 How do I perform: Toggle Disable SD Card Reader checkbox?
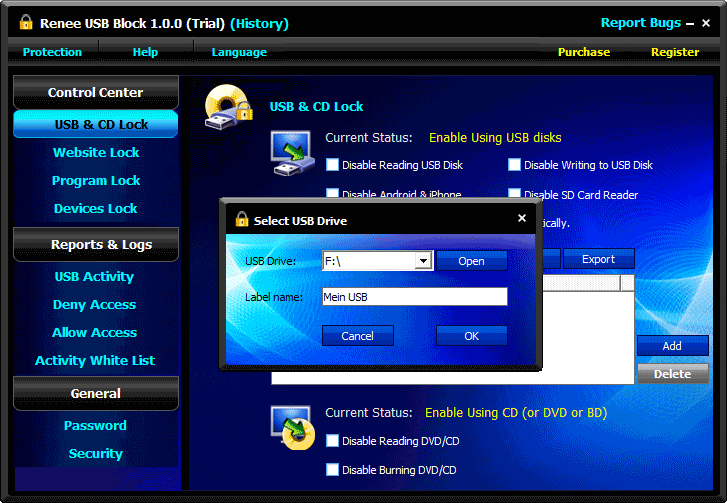514,194
